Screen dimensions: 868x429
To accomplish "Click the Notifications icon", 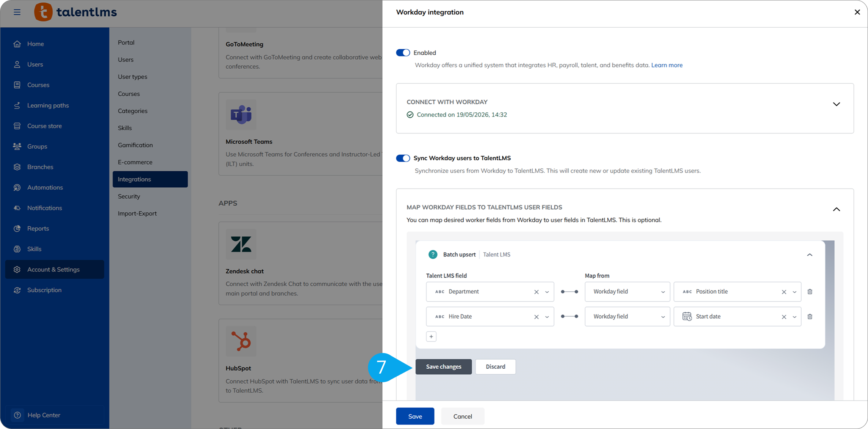I will pos(17,208).
